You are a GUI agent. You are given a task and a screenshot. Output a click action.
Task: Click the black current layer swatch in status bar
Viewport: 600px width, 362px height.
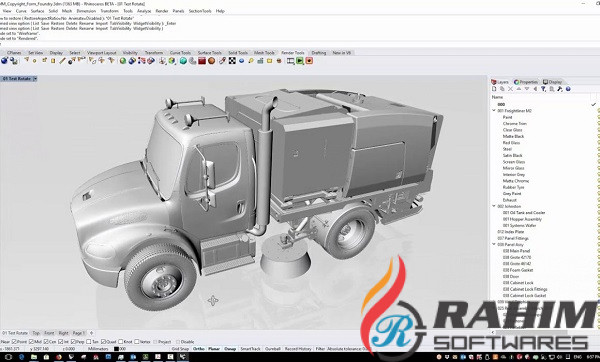click(117, 349)
